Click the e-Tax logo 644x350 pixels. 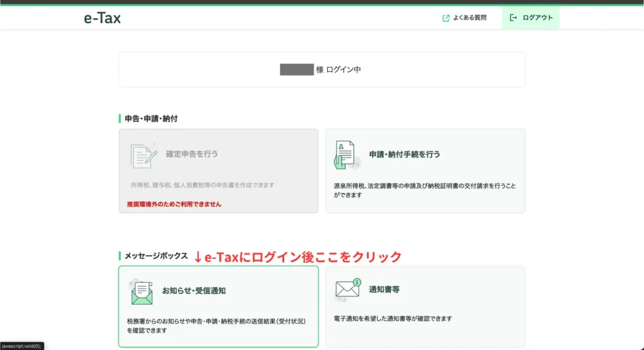click(x=102, y=18)
